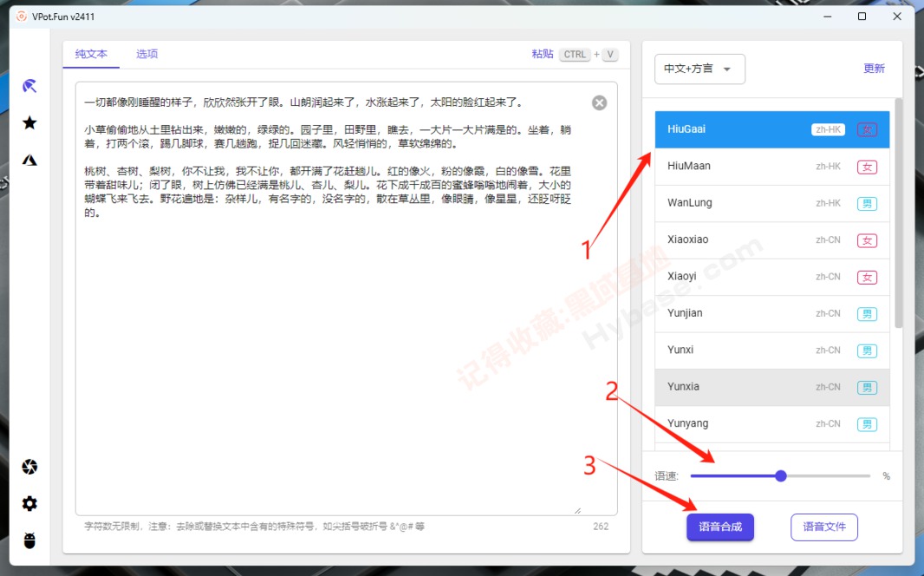This screenshot has width=924, height=576.
Task: Select the WanLung voice
Action: tap(772, 203)
